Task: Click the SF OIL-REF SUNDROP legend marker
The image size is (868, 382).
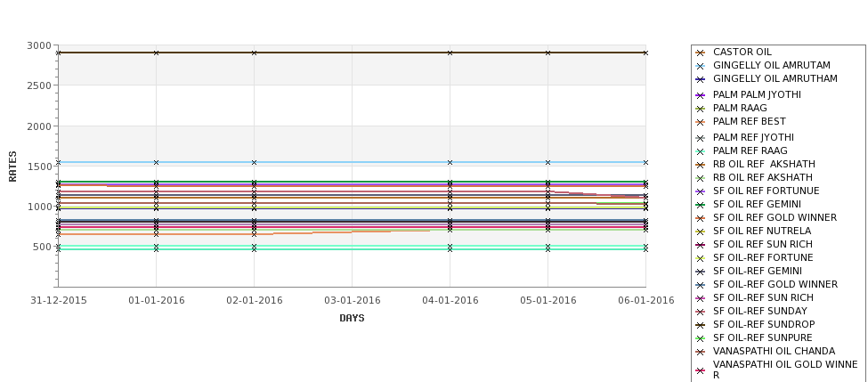Action: pos(700,325)
